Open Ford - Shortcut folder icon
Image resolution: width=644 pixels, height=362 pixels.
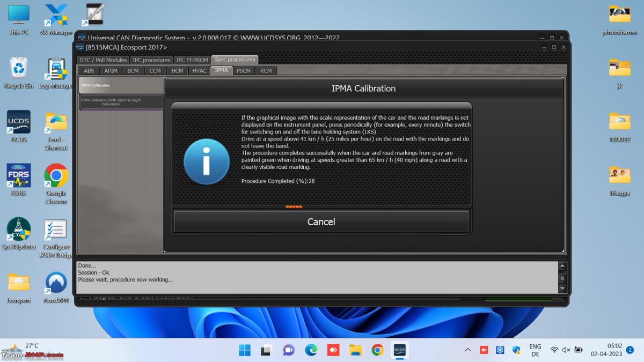tap(56, 131)
